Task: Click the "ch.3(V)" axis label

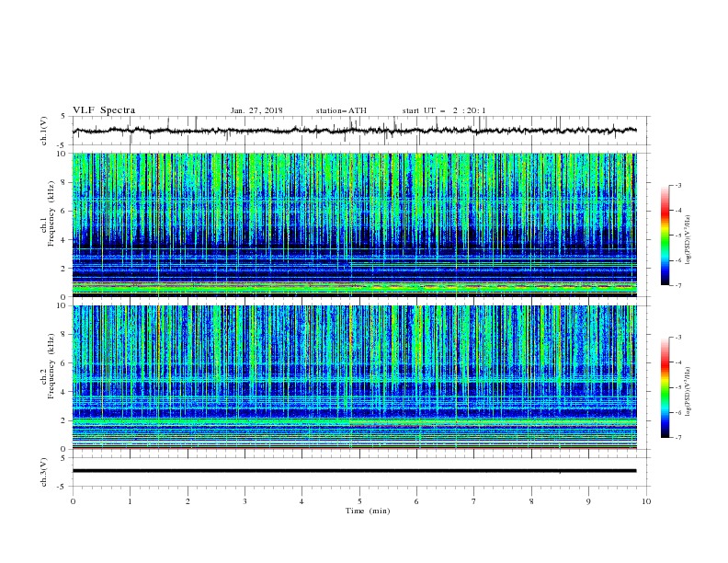Action: point(44,472)
